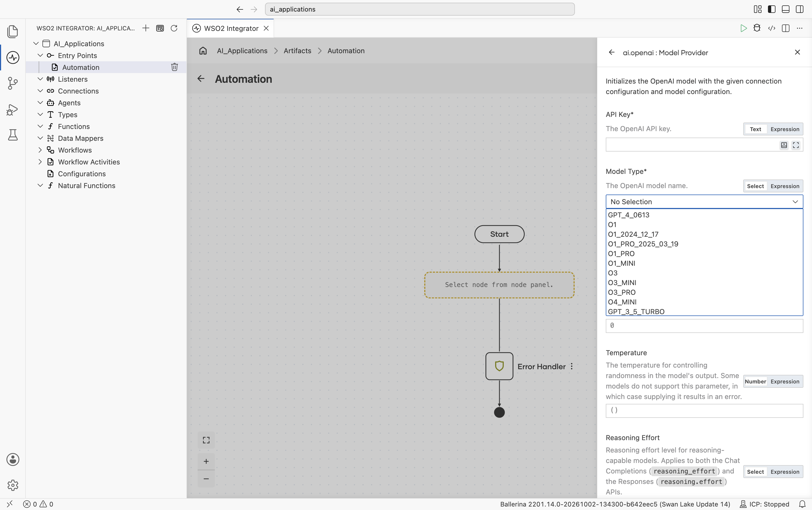Collapse the Entry Points tree node

(40, 55)
